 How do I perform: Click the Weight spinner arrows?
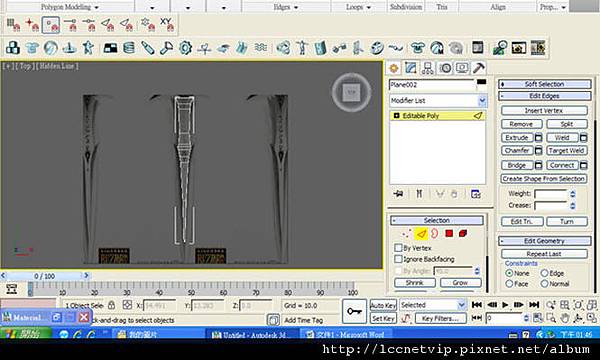(x=572, y=194)
